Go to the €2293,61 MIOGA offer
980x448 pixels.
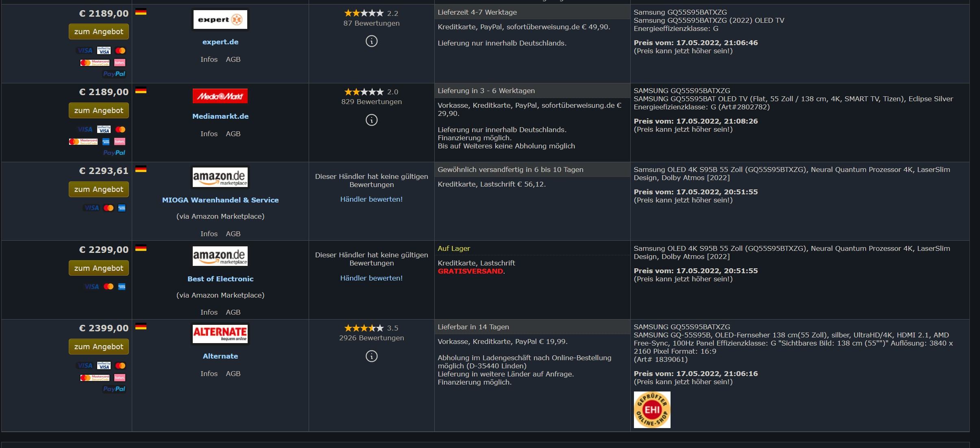coord(99,189)
